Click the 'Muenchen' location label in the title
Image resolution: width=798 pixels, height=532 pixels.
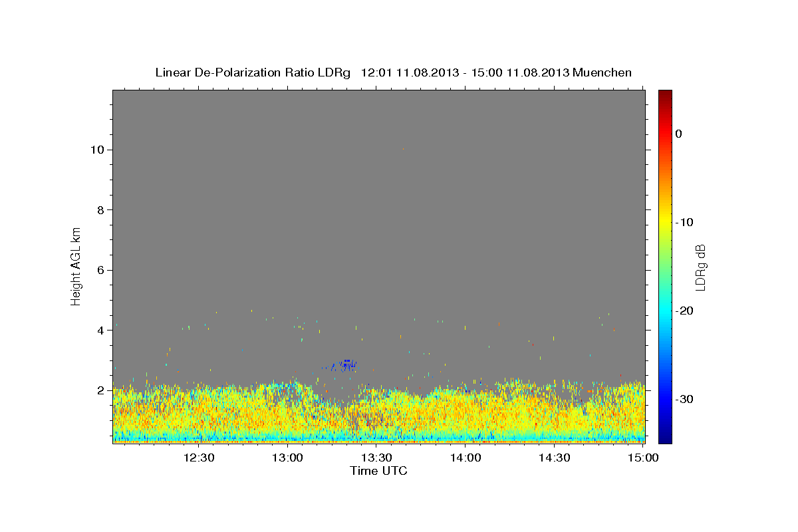click(602, 72)
